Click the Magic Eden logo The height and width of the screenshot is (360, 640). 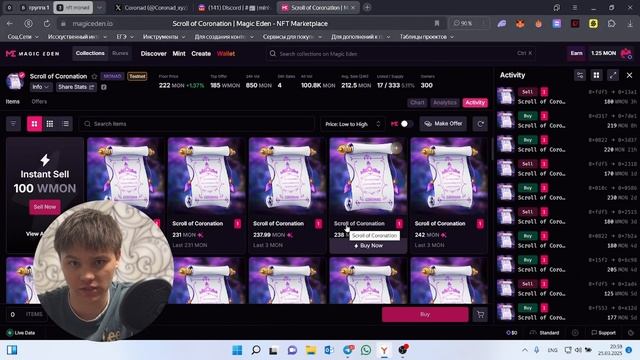coord(33,53)
